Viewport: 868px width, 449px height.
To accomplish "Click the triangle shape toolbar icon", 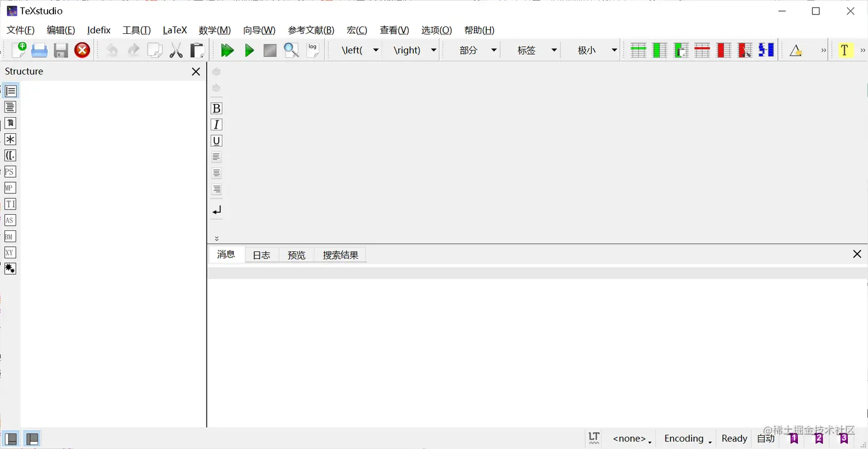I will [x=795, y=51].
